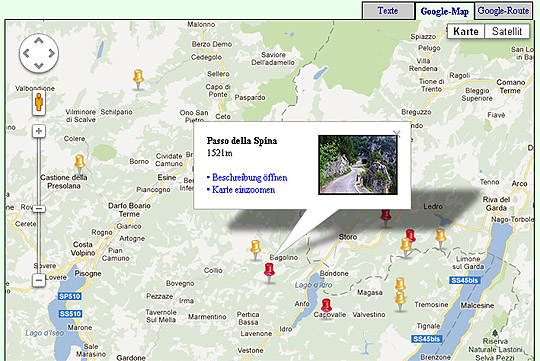The height and width of the screenshot is (361, 540).
Task: Click the yellow pin near Castione della Presolana
Action: (80, 164)
